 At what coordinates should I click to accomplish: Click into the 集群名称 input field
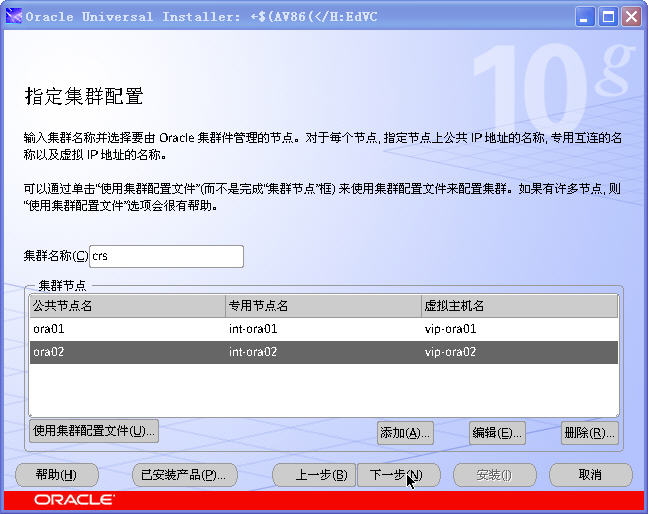166,256
